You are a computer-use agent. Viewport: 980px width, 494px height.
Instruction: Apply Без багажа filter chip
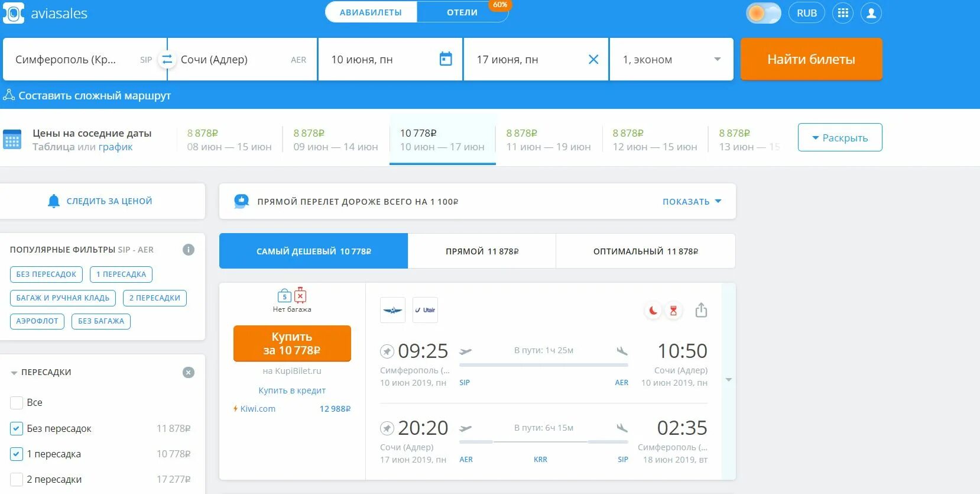point(101,321)
